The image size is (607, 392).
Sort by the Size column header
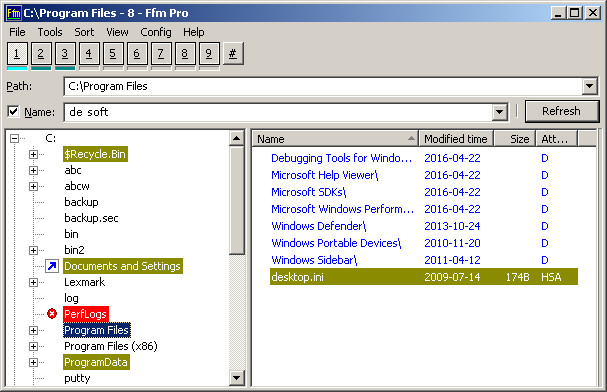514,139
